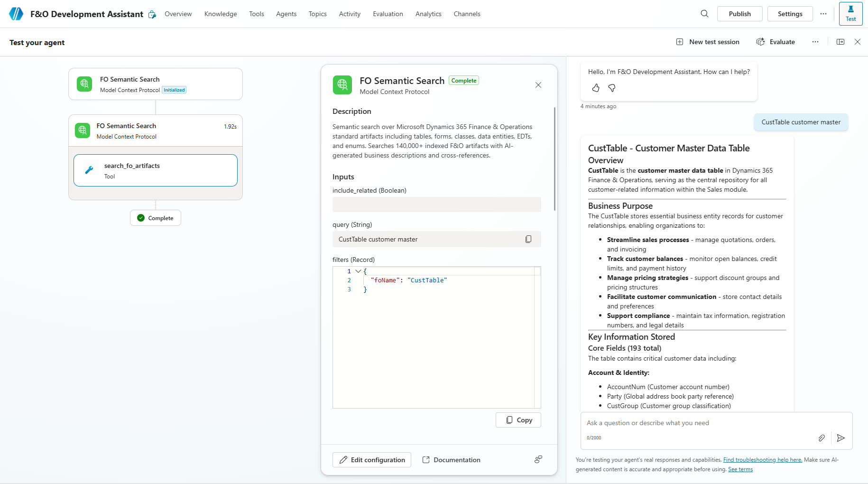Send the message with the arrow icon

841,438
